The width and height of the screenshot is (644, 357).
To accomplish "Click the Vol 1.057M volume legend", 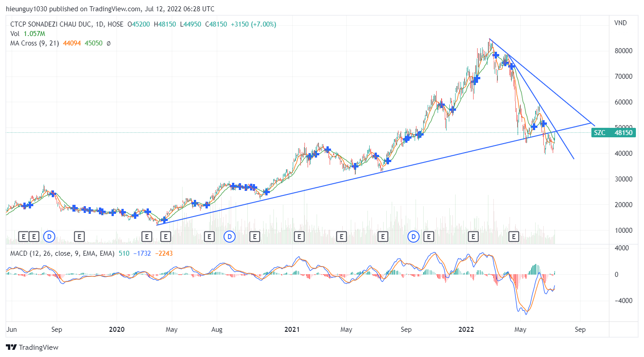I will [28, 34].
